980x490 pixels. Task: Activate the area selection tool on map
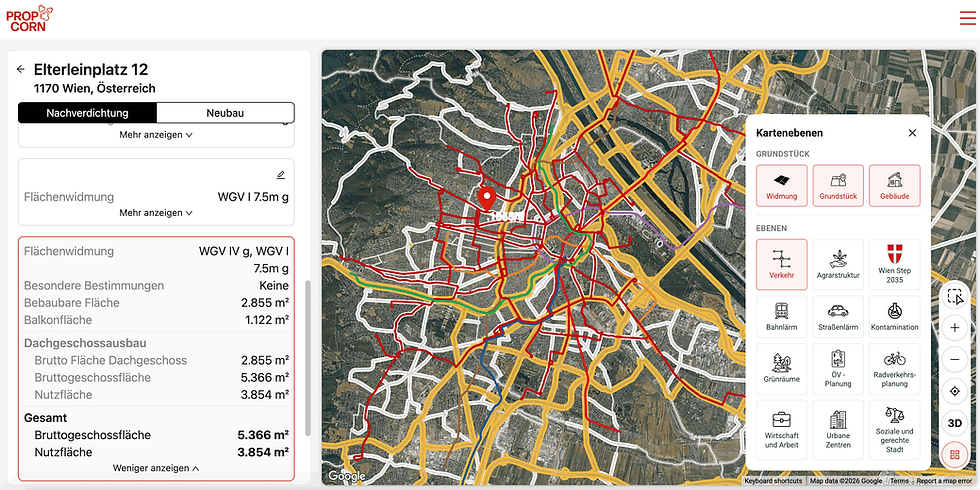[x=954, y=296]
